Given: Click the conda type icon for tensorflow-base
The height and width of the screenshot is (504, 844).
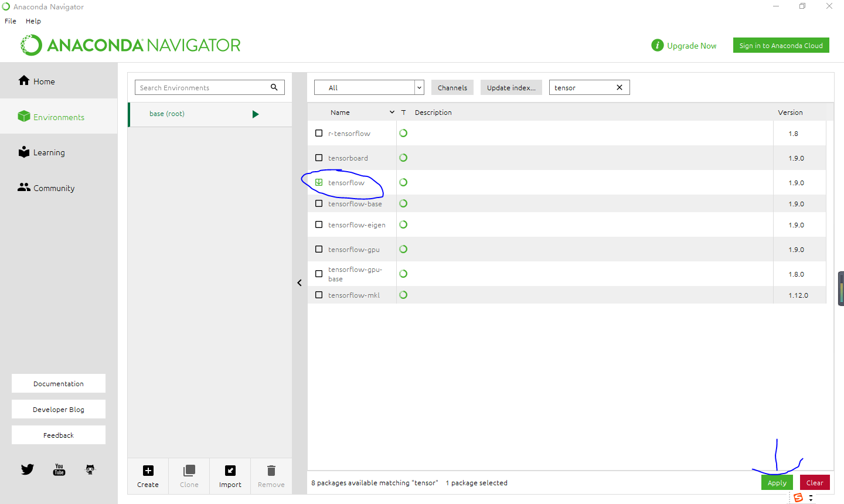Looking at the screenshot, I should point(403,203).
